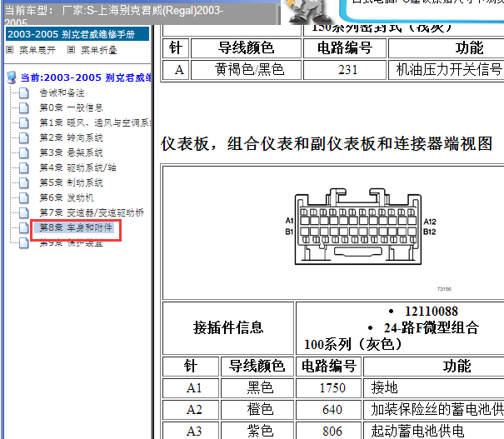
Task: Click circuit number 1750 cell
Action: [328, 388]
